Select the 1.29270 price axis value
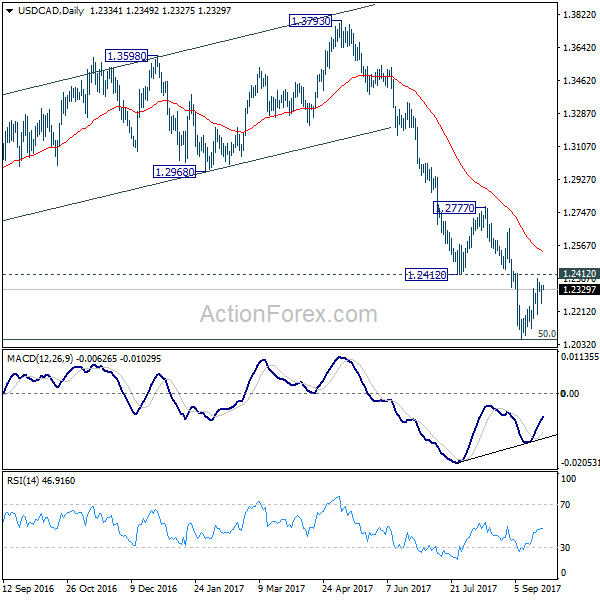The width and height of the screenshot is (600, 600). 579,179
